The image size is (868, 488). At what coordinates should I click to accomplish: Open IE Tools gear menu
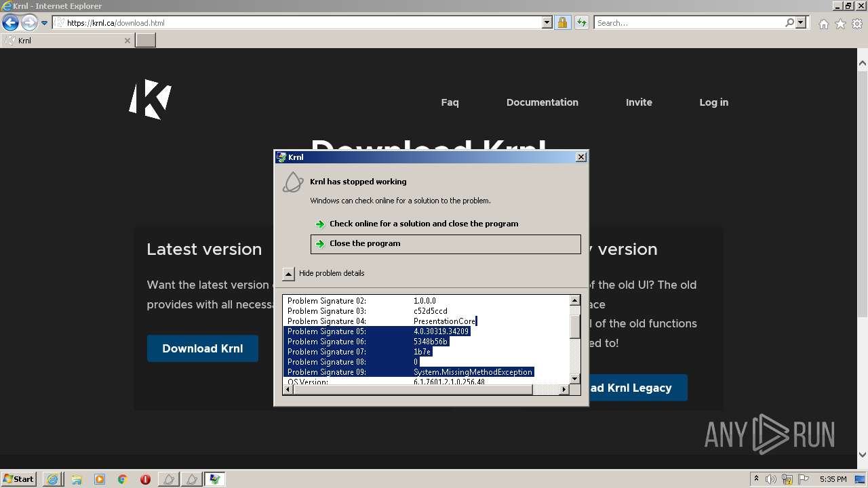pyautogui.click(x=857, y=24)
